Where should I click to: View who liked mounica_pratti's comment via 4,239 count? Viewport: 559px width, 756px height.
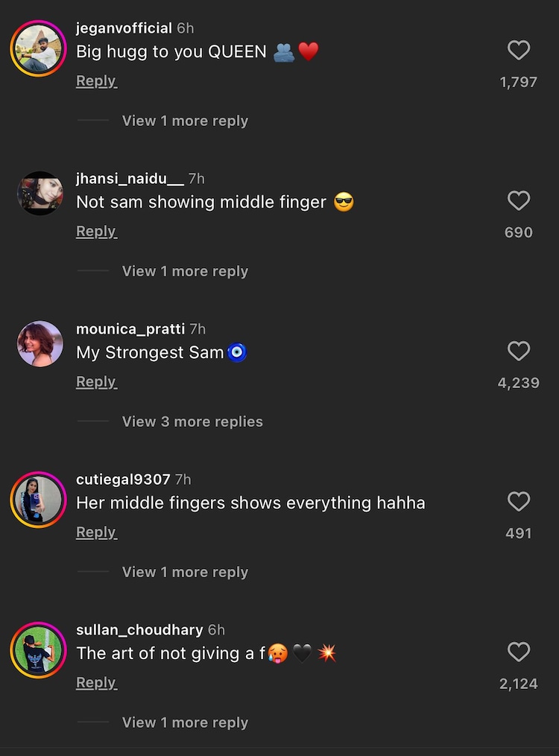[519, 382]
